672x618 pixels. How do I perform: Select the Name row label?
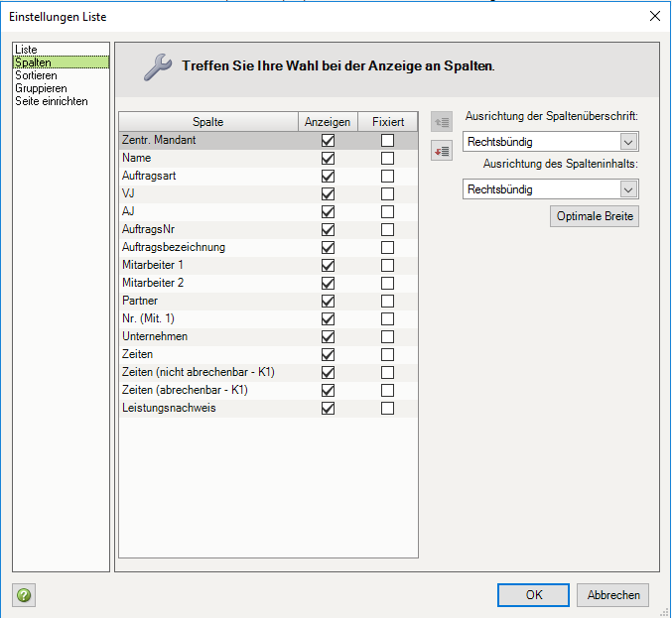137,158
